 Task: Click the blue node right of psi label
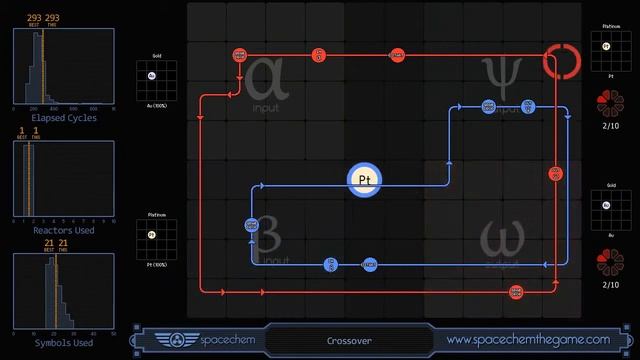528,107
